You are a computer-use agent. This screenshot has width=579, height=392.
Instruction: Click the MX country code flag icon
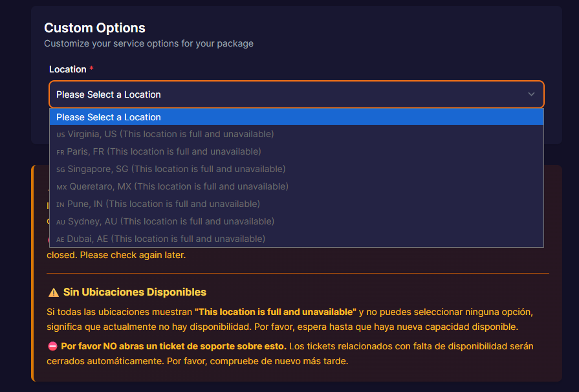(x=61, y=187)
